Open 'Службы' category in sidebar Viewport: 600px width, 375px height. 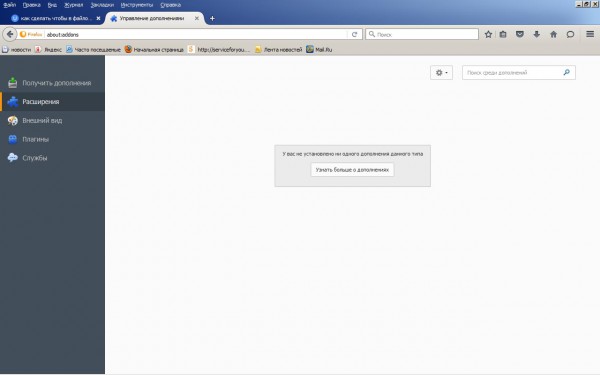[x=52, y=158]
